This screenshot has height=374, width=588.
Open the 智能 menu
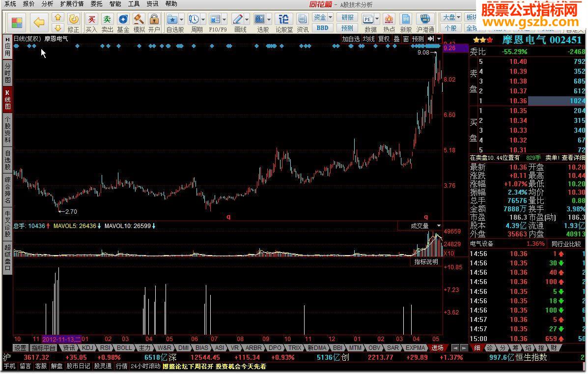(115, 4)
